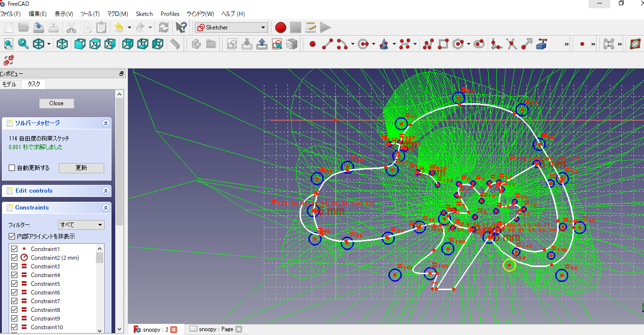Uncheck the Constraint3 checkbox
The image size is (644, 335).
point(14,266)
